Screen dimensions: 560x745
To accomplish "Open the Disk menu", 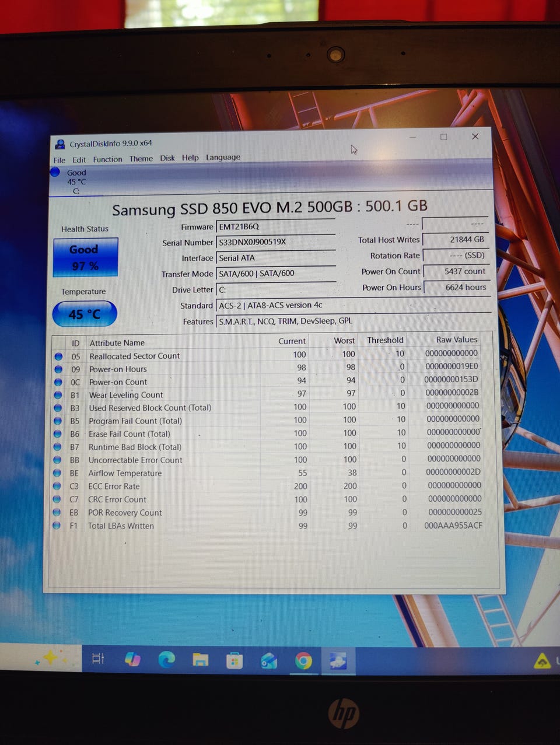I will [167, 158].
